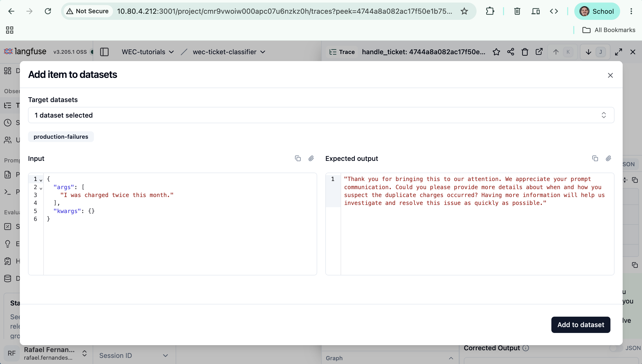642x364 pixels.
Task: Collapse args array on line 2
Action: 41,188
